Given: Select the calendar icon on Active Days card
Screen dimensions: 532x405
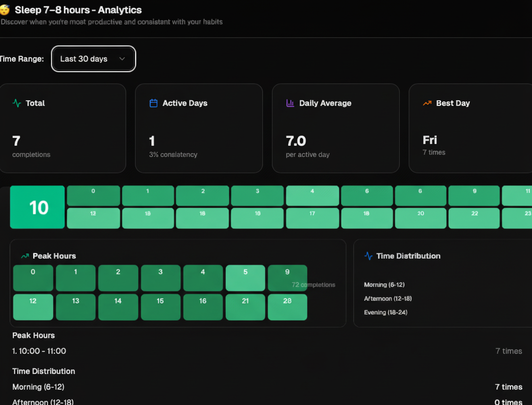Looking at the screenshot, I should [x=153, y=103].
